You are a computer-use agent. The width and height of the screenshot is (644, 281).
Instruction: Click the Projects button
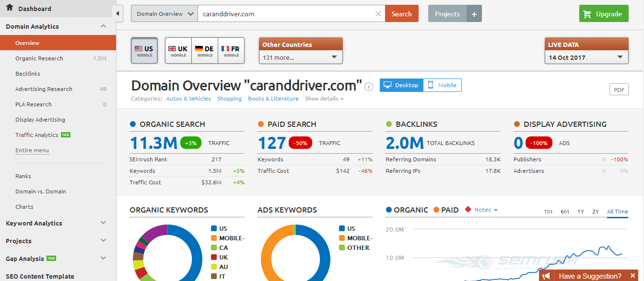[x=447, y=14]
